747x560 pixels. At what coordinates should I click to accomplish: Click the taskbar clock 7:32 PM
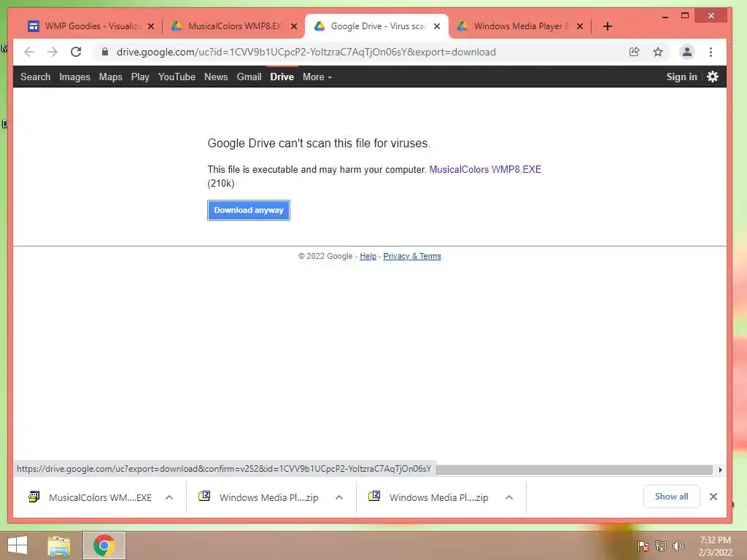pos(715,540)
